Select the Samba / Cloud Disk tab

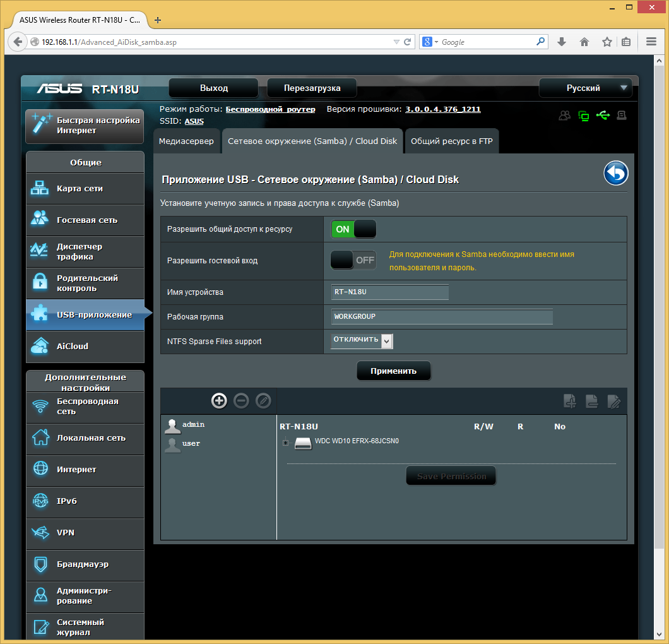[x=312, y=141]
